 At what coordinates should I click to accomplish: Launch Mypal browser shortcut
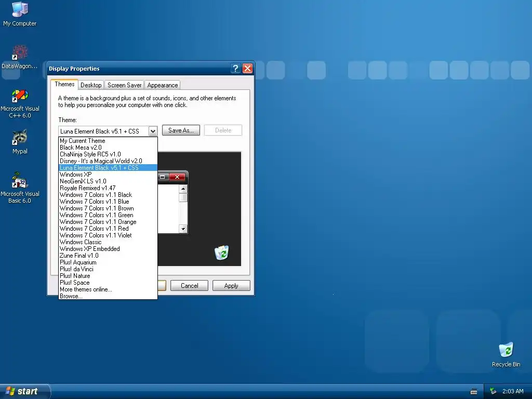(20, 142)
